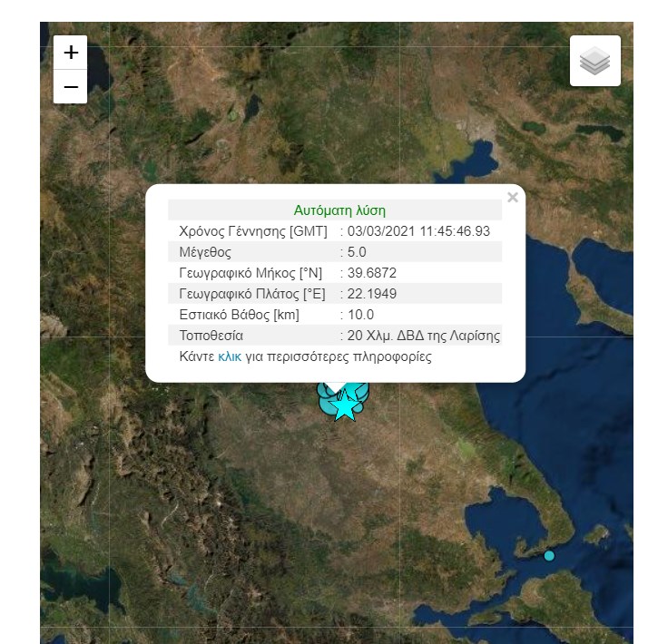Zoom out of the map
This screenshot has height=644, width=648.
(71, 87)
